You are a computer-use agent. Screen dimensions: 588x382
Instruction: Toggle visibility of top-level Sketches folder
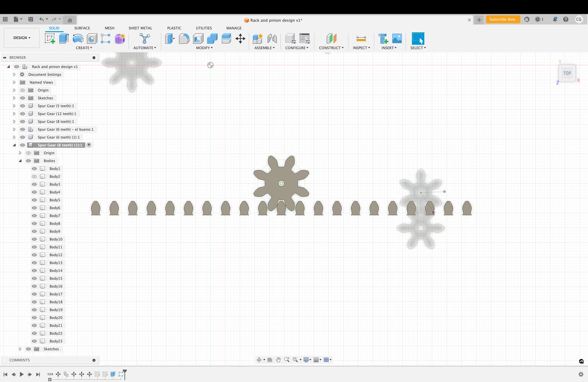tap(23, 98)
